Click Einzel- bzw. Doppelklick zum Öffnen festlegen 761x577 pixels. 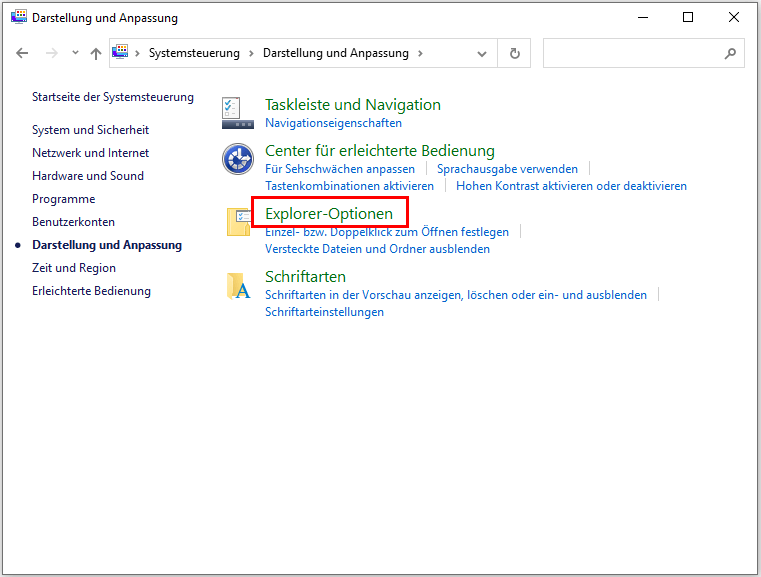[x=387, y=232]
